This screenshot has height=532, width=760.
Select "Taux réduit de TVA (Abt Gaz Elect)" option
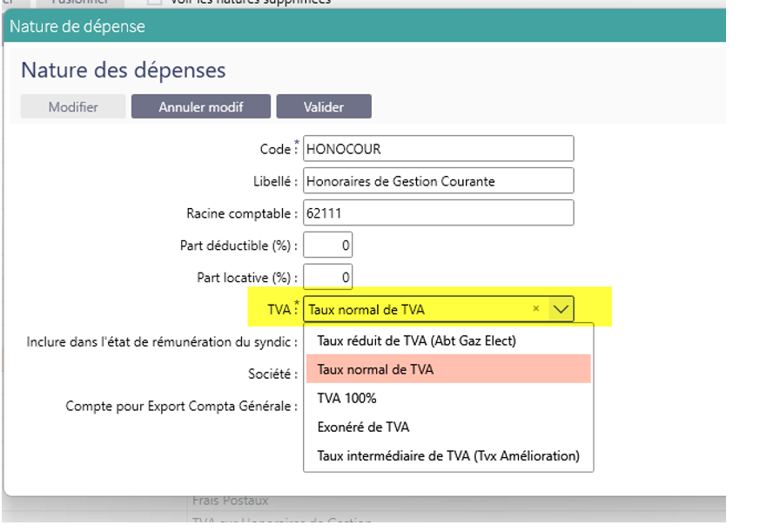click(416, 340)
